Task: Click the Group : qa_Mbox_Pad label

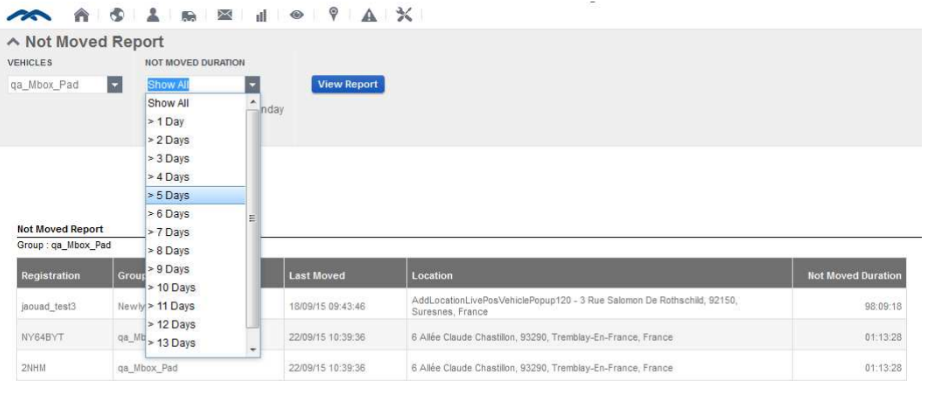Action: click(64, 245)
